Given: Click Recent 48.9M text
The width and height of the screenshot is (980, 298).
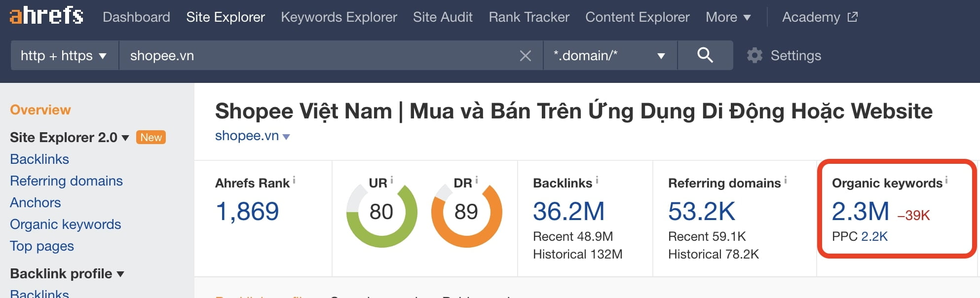Looking at the screenshot, I should coord(573,236).
